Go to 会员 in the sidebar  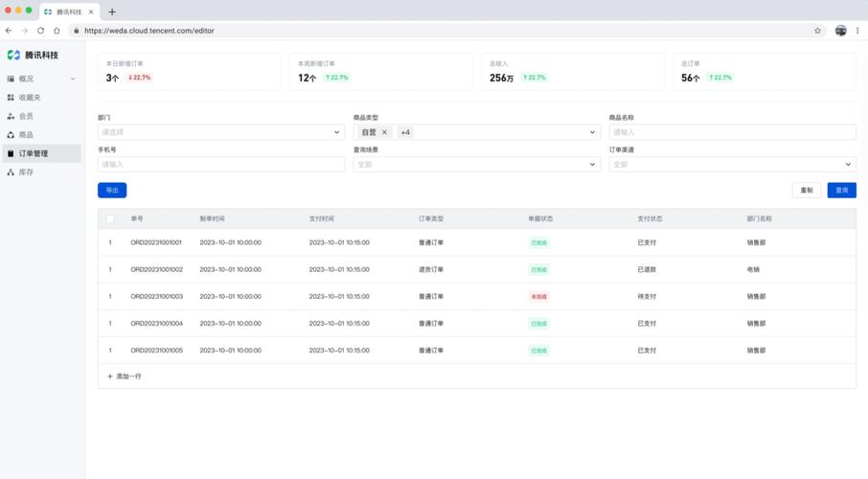pyautogui.click(x=26, y=116)
